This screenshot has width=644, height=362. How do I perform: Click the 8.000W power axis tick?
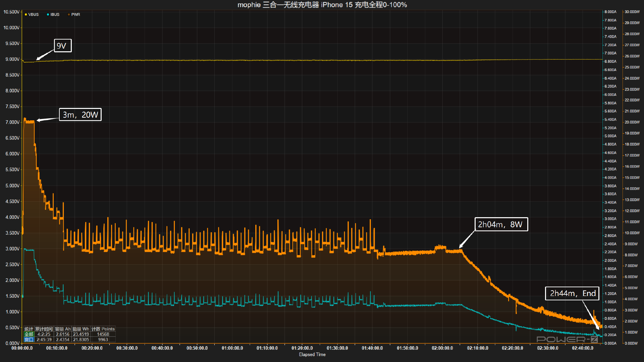pyautogui.click(x=631, y=255)
